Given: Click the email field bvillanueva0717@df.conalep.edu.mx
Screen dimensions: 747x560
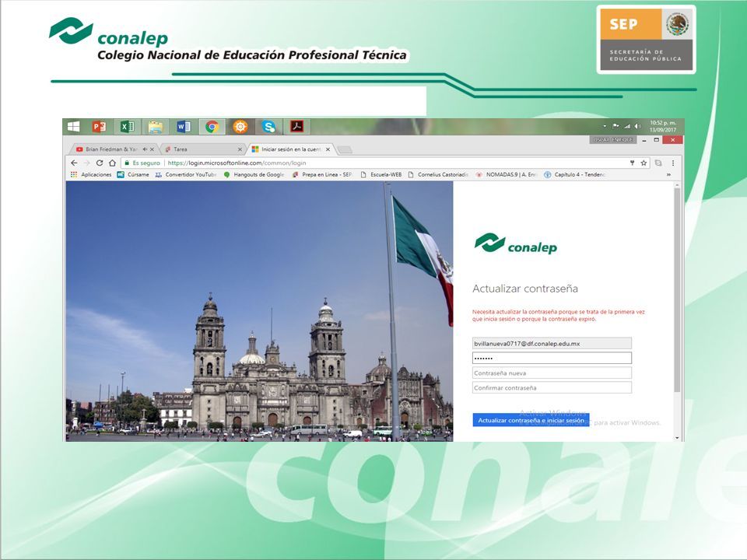Looking at the screenshot, I should pos(552,343).
